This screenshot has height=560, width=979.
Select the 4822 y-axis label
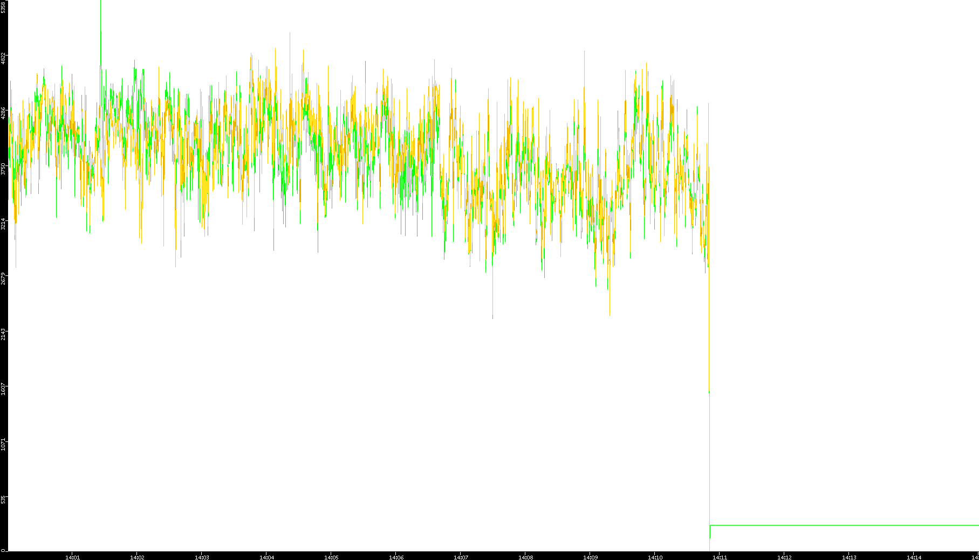click(x=3, y=58)
